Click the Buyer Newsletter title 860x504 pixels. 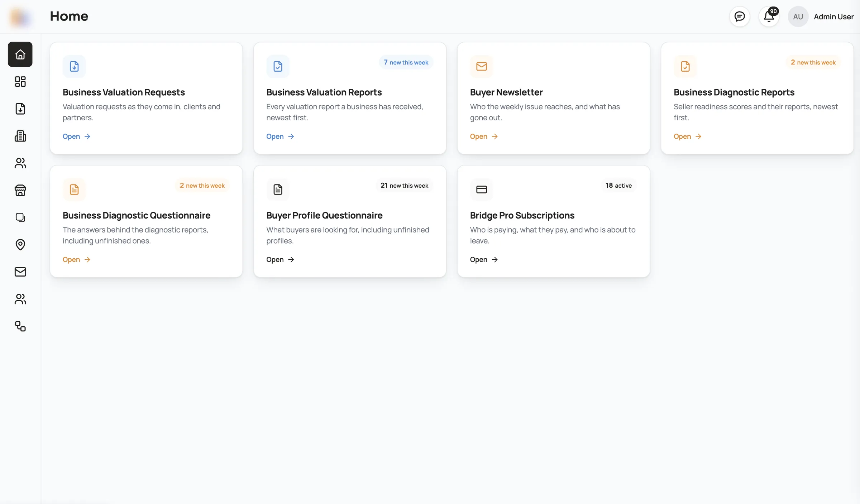pos(506,92)
